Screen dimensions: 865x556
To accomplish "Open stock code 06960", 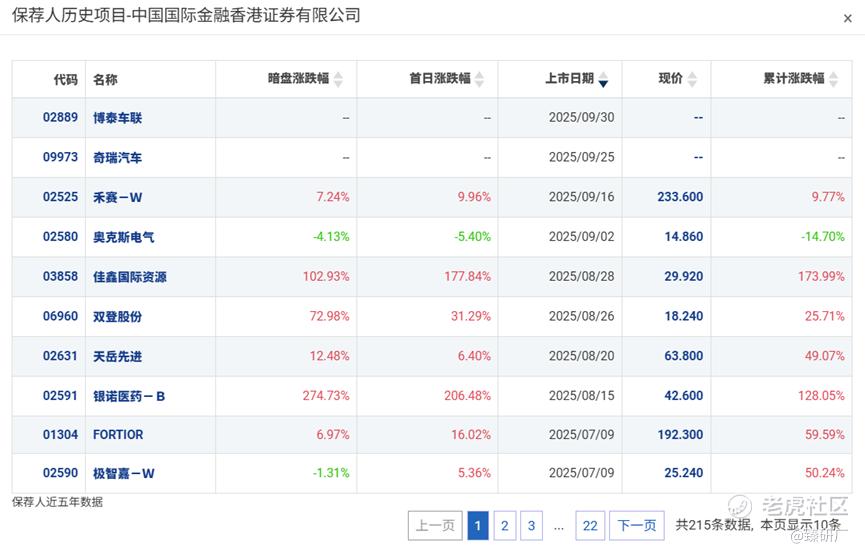I will (60, 316).
